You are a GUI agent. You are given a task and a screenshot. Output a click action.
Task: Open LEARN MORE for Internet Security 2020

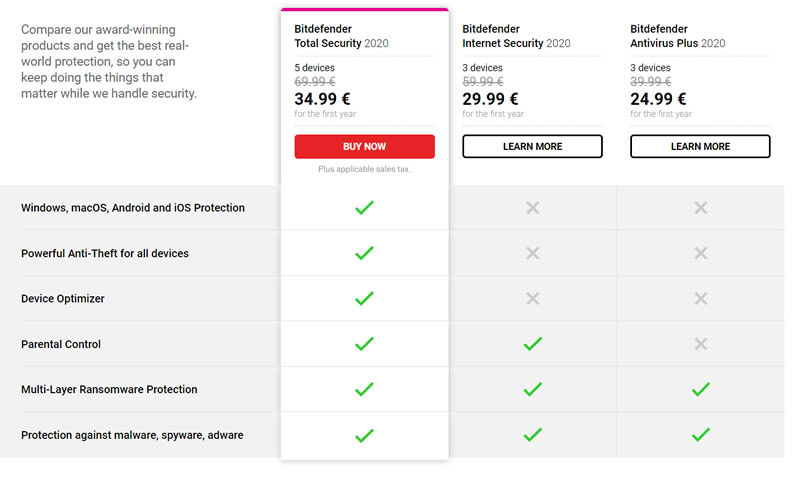point(532,146)
